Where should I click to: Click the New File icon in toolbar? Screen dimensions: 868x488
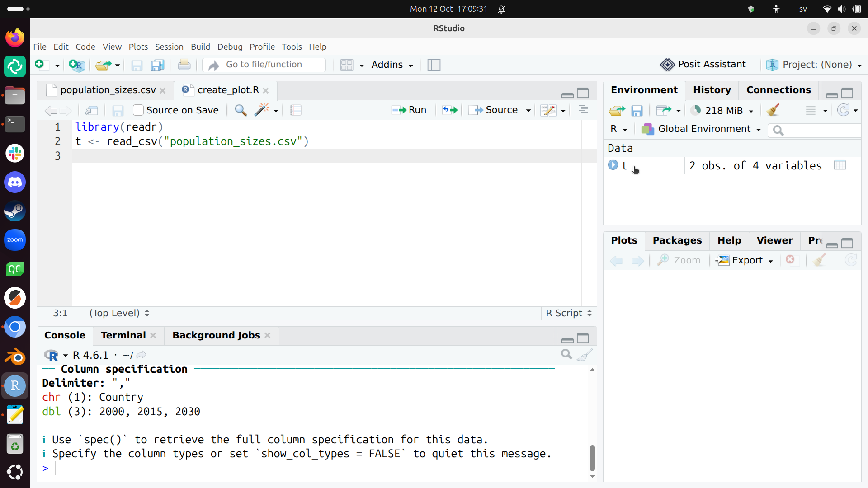coord(40,65)
